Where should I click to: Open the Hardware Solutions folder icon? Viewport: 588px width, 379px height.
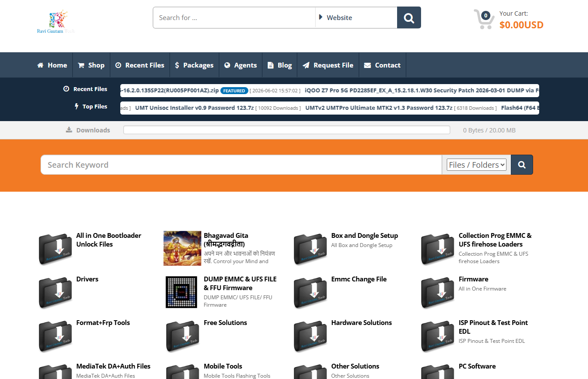310,336
